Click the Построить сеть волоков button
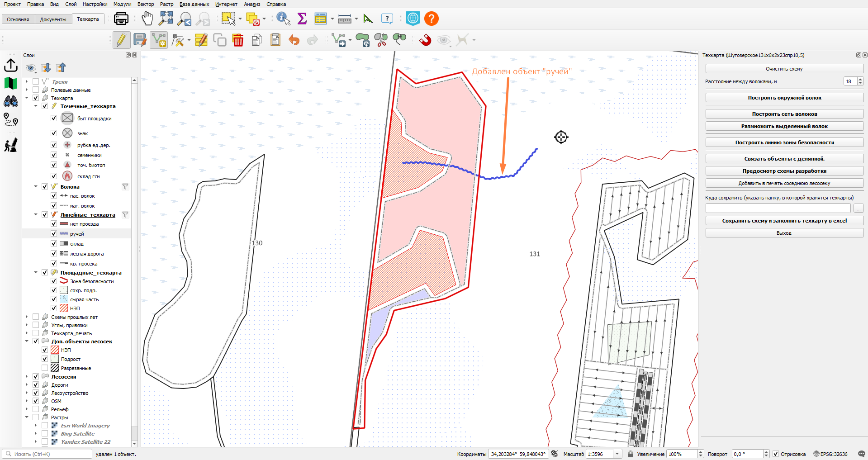868x460 pixels. click(x=784, y=114)
